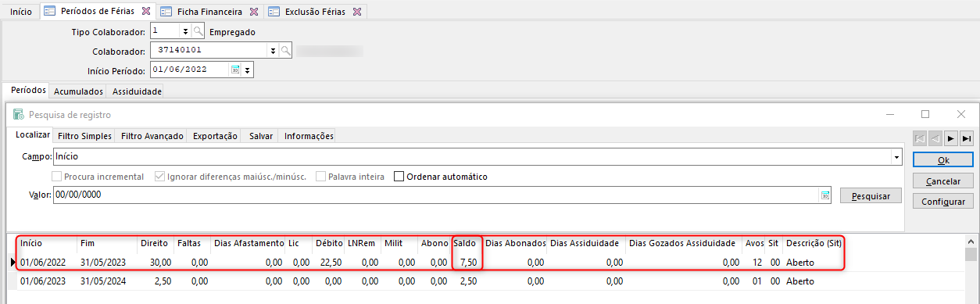Expand Colaborador dropdown arrow
The width and height of the screenshot is (980, 304).
coord(273,51)
